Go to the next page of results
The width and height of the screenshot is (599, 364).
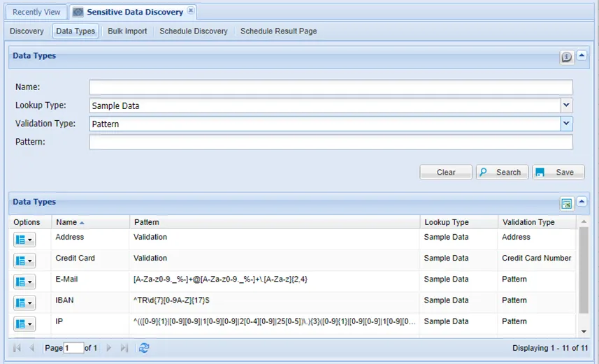click(x=109, y=347)
